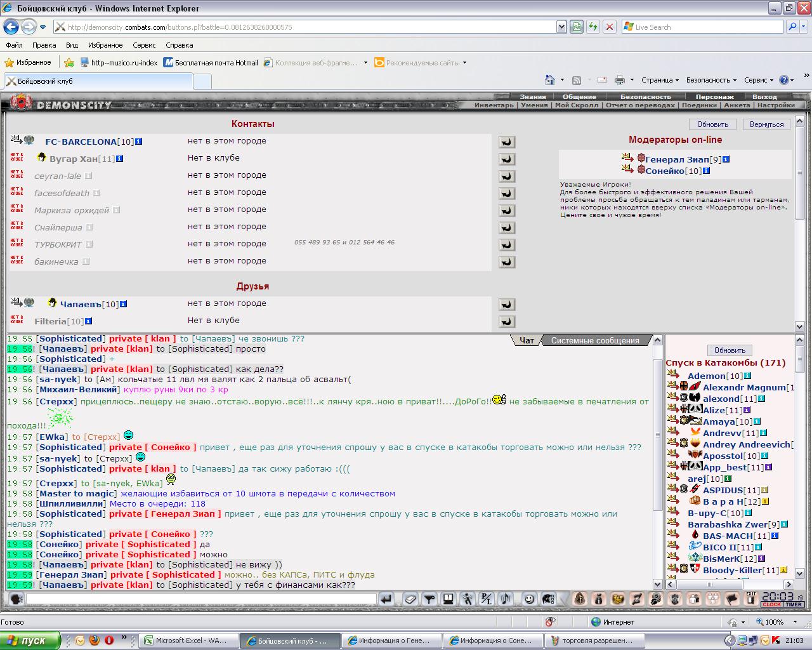Click the Инвентарь submenu link
The width and height of the screenshot is (812, 650).
494,105
